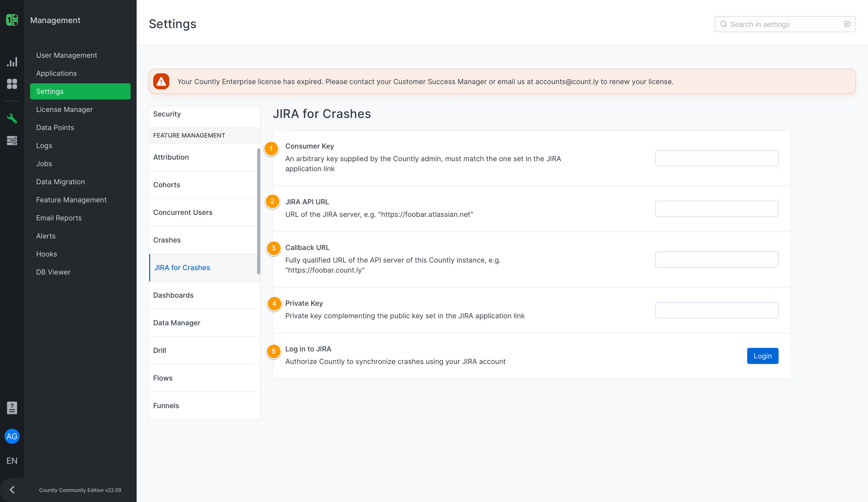Expand the Feature Management menu entry
The image size is (868, 502).
71,200
